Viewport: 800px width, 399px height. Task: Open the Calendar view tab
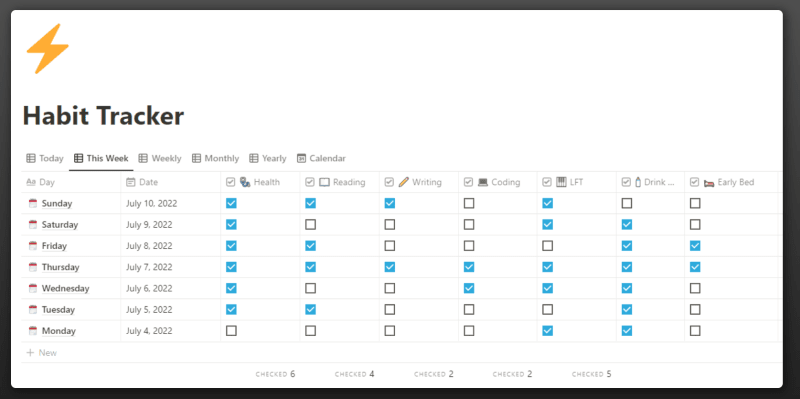click(321, 158)
